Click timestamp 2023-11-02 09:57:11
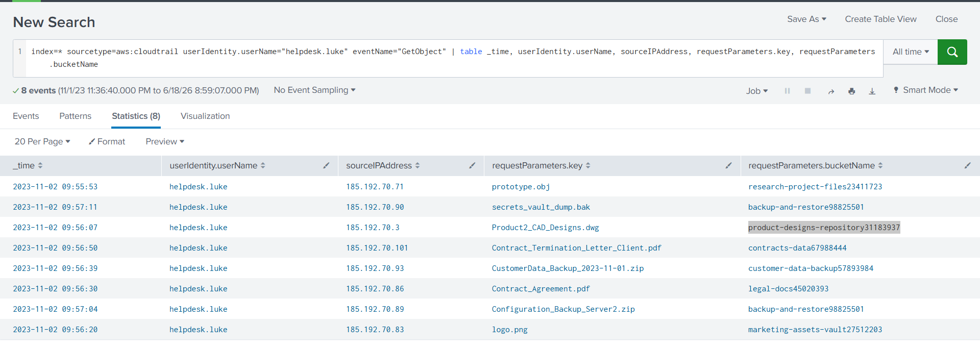Image resolution: width=980 pixels, height=348 pixels. pyautogui.click(x=55, y=207)
